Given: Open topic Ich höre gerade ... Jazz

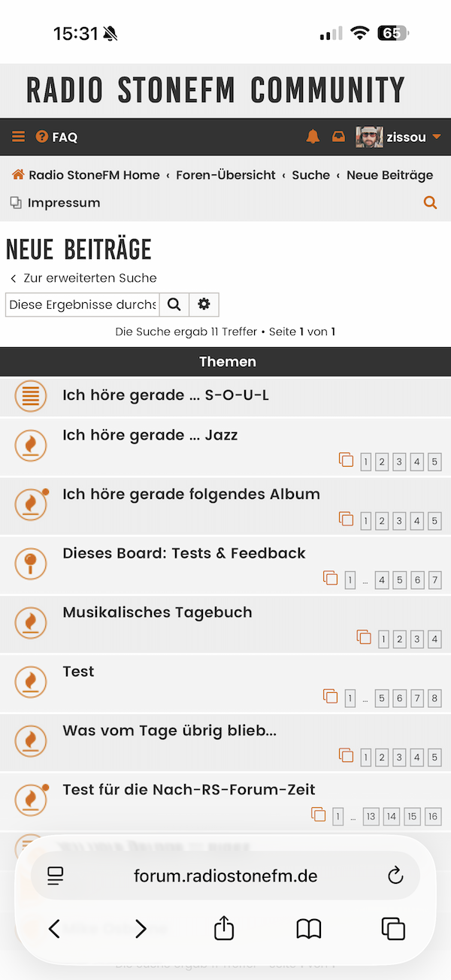Looking at the screenshot, I should (x=150, y=435).
